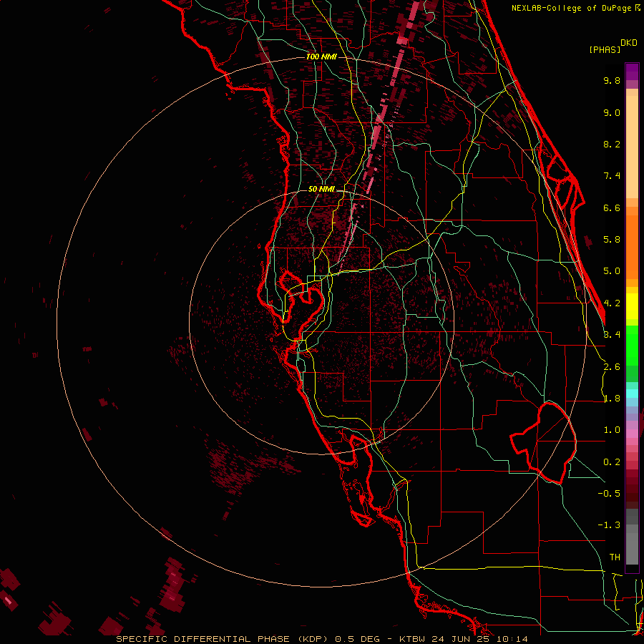Select the DKD legend title
This screenshot has width=644, height=644.
click(629, 43)
